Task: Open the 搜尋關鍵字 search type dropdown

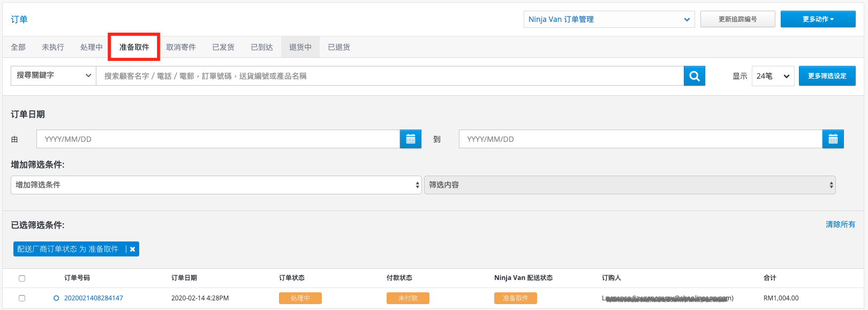Action: [x=54, y=75]
